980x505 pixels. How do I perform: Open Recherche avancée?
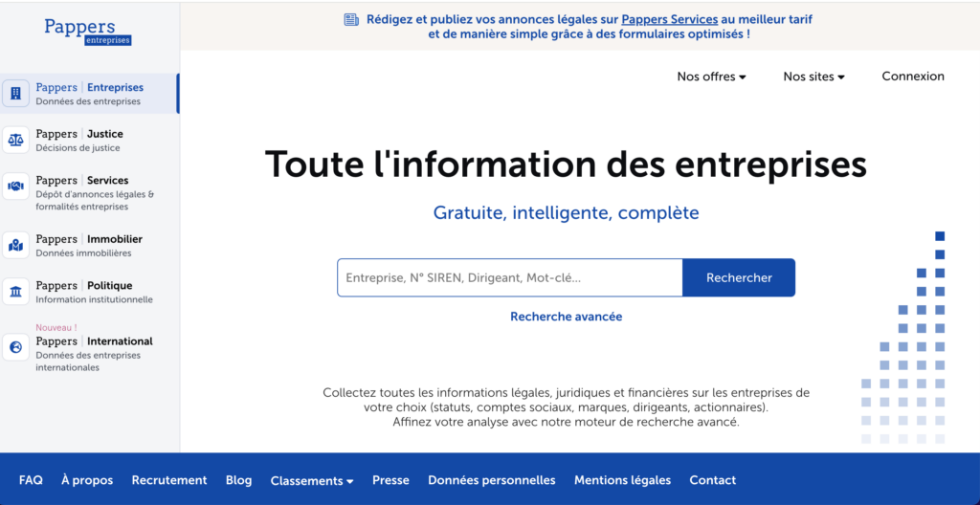click(567, 317)
